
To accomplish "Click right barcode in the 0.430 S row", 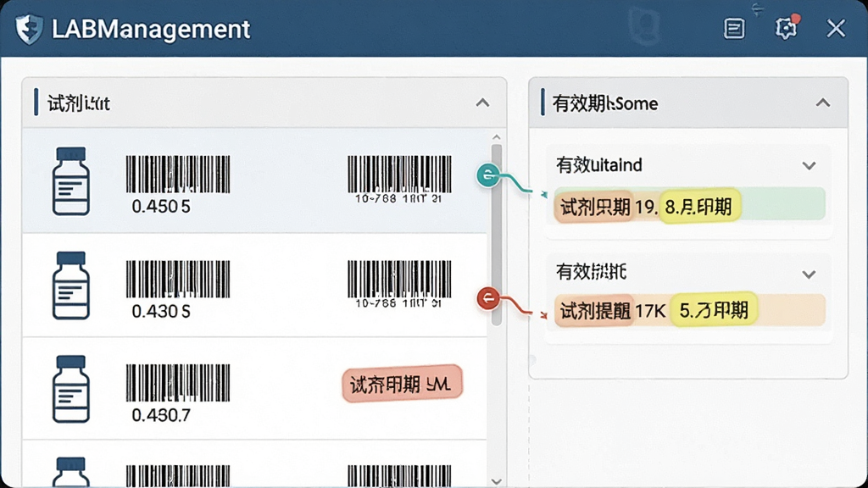I will pyautogui.click(x=399, y=279).
